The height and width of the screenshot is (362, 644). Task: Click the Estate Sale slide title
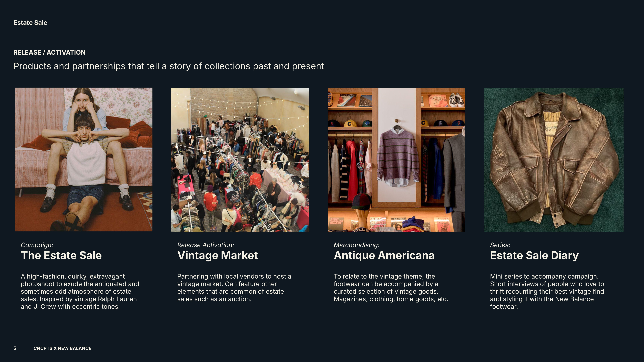30,23
